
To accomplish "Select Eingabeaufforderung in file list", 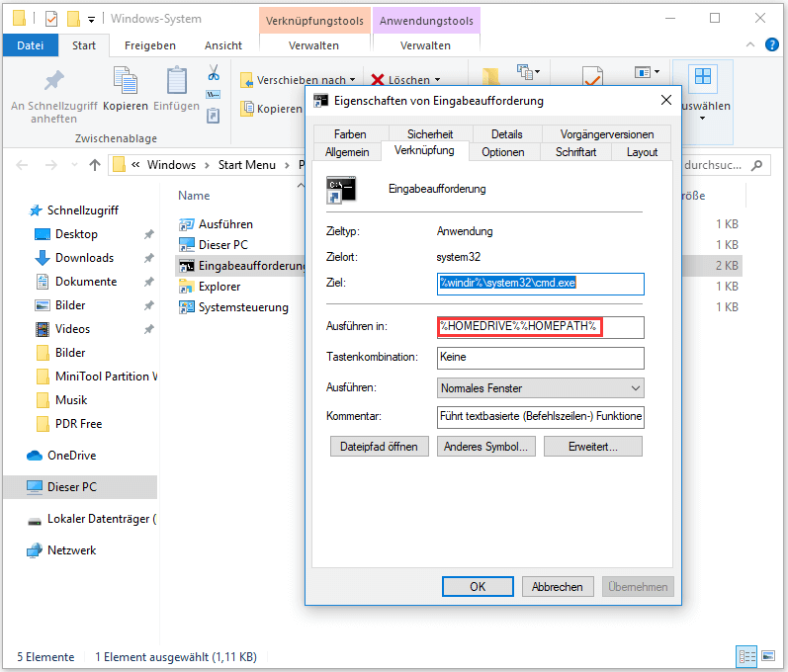I will click(240, 266).
